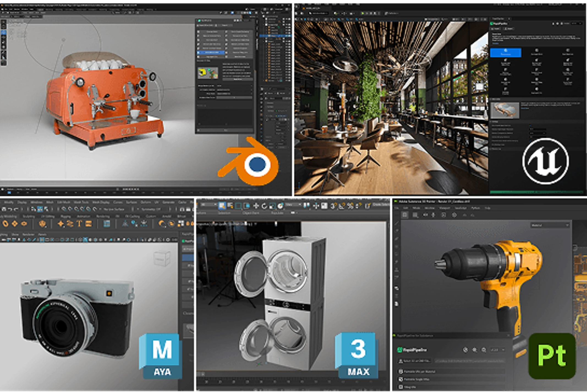
Task: Click the highlighted blue option in Blender RapidPipeline dialog
Action: pos(211,52)
